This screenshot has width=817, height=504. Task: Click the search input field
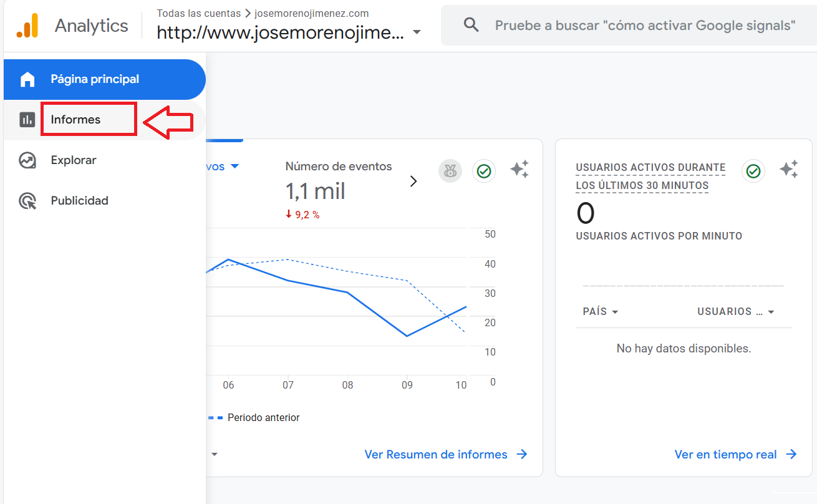coord(645,26)
